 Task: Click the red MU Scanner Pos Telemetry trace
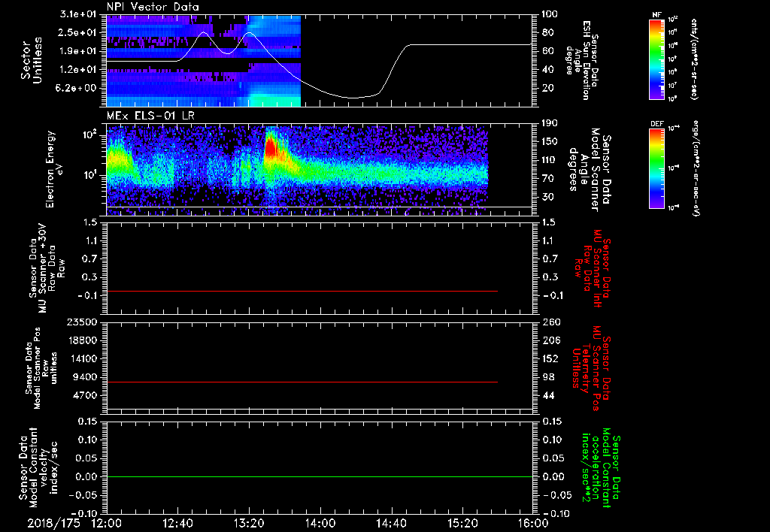302,382
